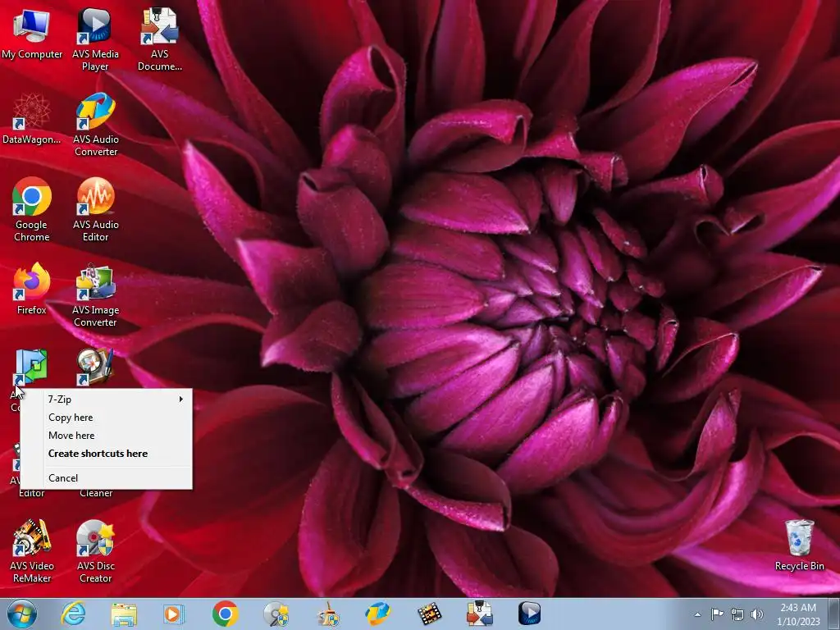Open the DataWagon desktop shortcut

(x=32, y=119)
